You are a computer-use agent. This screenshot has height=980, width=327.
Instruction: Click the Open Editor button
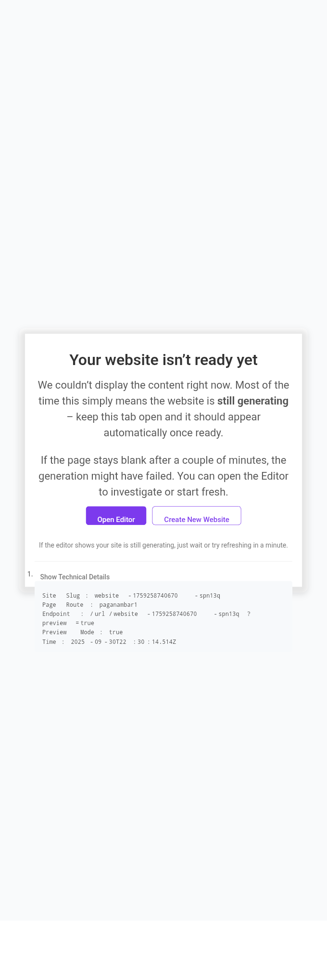(116, 516)
